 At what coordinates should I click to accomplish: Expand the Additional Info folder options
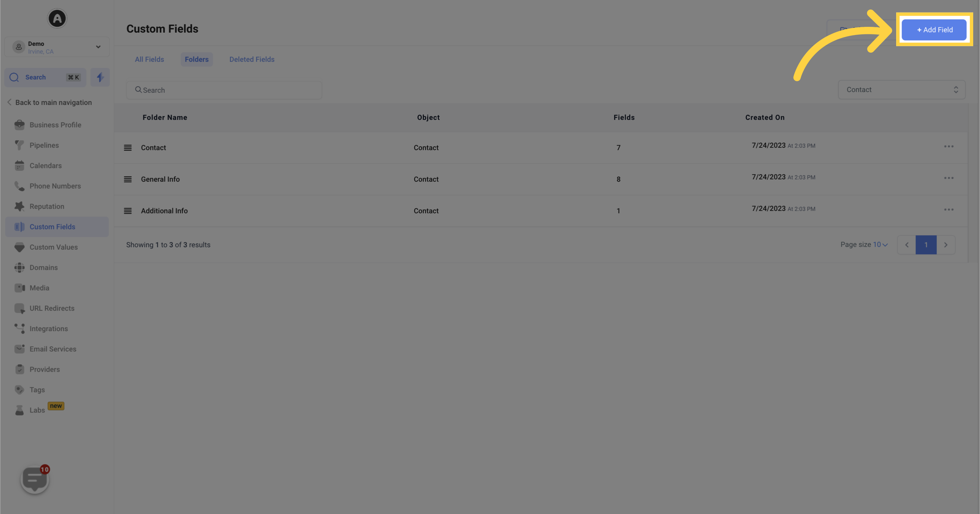[x=948, y=210]
